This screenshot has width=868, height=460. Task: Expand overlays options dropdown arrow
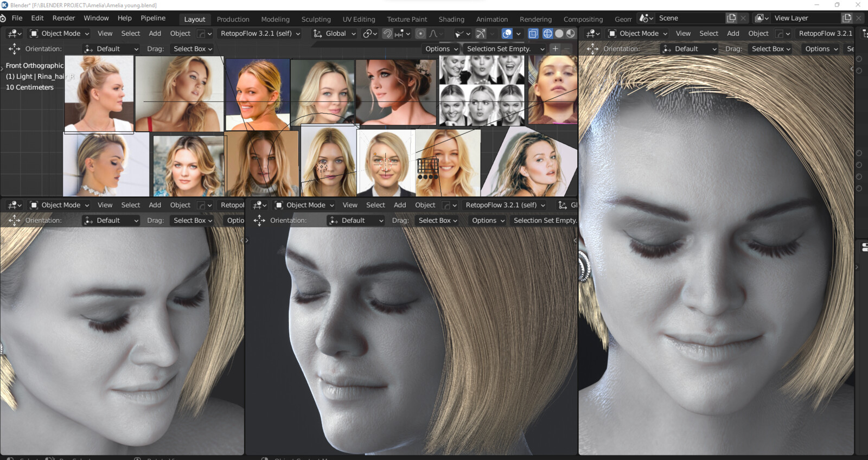click(x=519, y=33)
